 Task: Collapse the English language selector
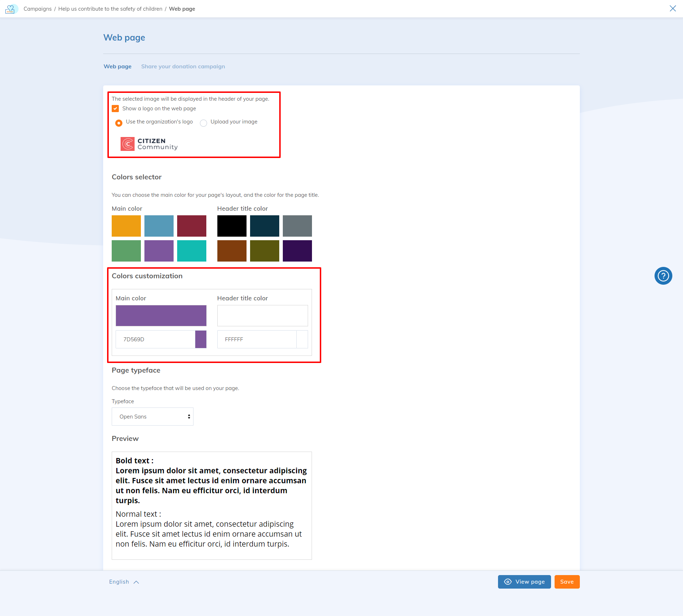(x=123, y=581)
